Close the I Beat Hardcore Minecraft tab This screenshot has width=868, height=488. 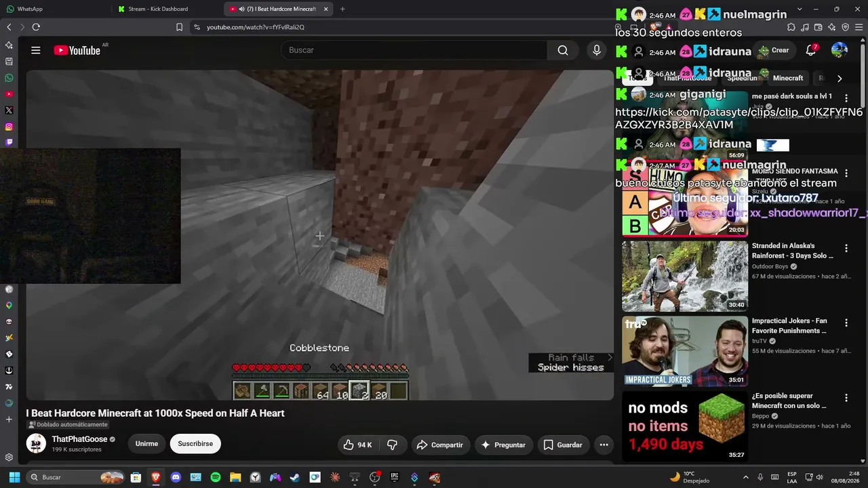coord(326,9)
